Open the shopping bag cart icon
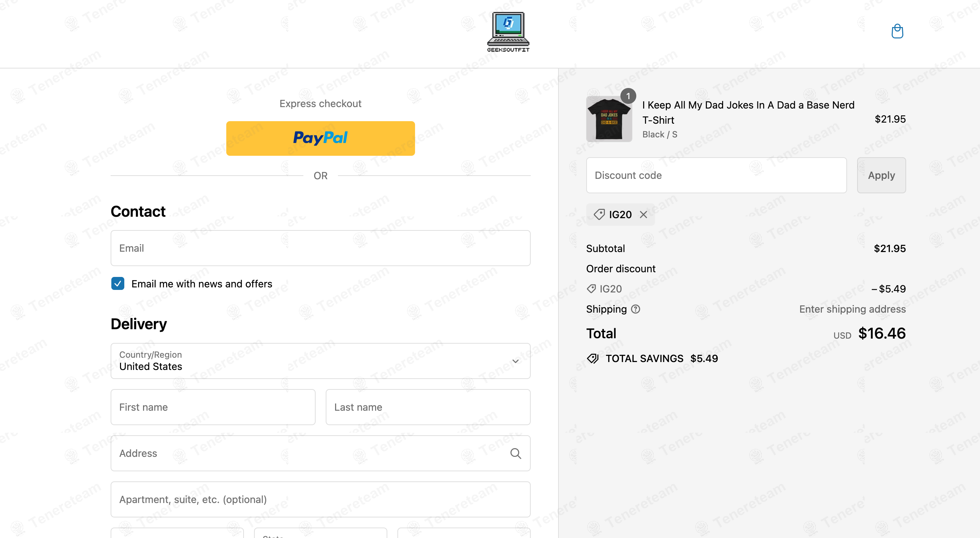Screen dimensions: 980x538 (897, 31)
